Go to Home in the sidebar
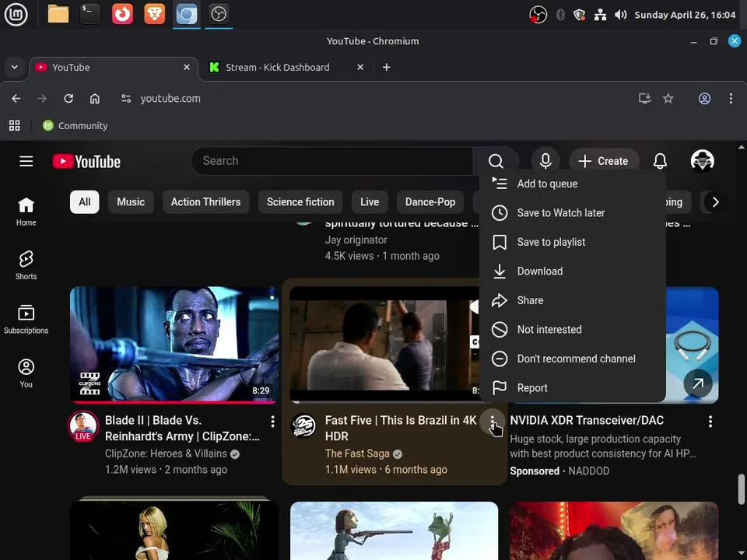This screenshot has height=560, width=747. (x=26, y=212)
